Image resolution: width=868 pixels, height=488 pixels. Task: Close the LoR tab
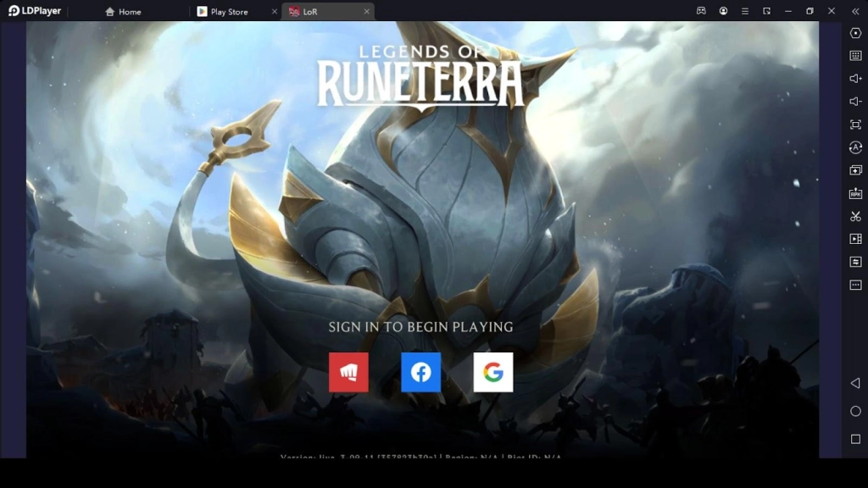coord(366,12)
